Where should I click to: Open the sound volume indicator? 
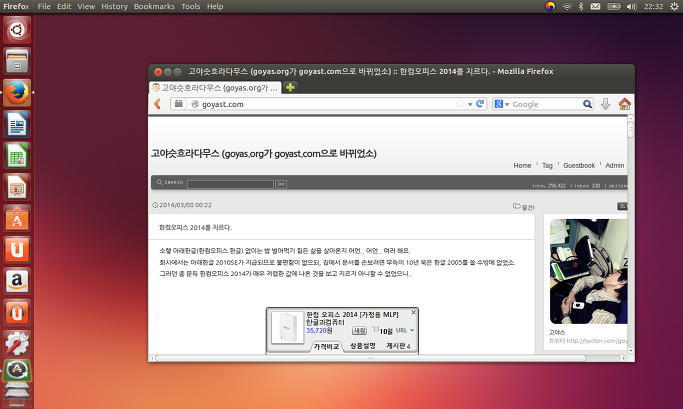[632, 6]
